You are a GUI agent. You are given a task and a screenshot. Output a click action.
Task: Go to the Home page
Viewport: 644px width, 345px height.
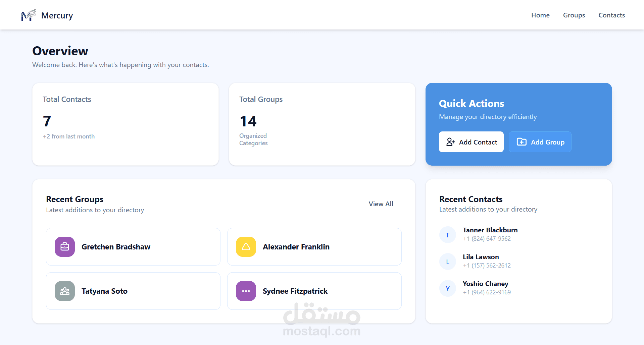pyautogui.click(x=540, y=15)
